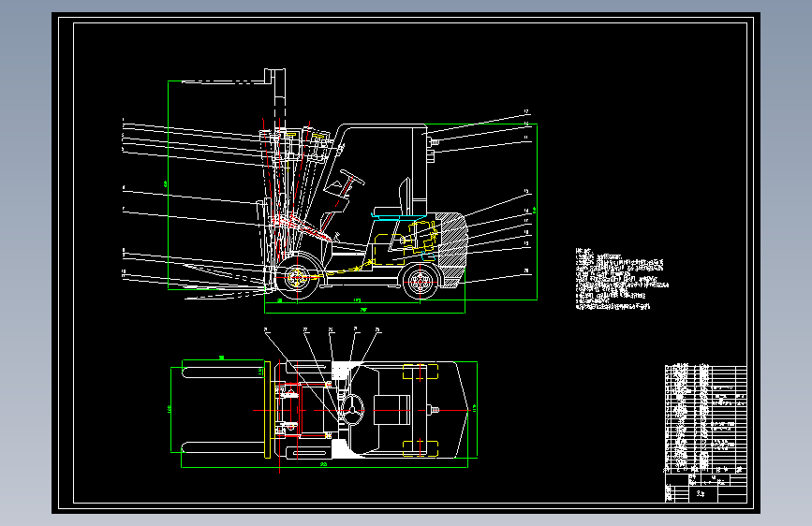Image resolution: width=812 pixels, height=526 pixels.
Task: Select the green overall-length dimension under the top view
Action: click(x=324, y=466)
